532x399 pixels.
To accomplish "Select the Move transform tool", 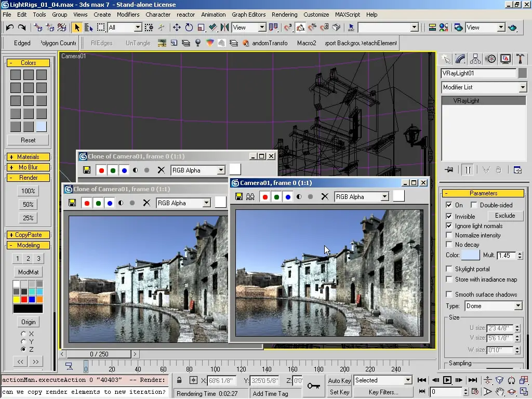I will tap(177, 28).
